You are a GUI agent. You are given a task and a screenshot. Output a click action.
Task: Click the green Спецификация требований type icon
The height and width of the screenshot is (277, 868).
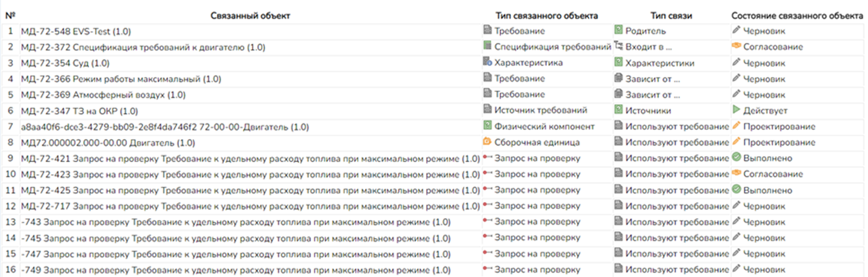(x=487, y=46)
